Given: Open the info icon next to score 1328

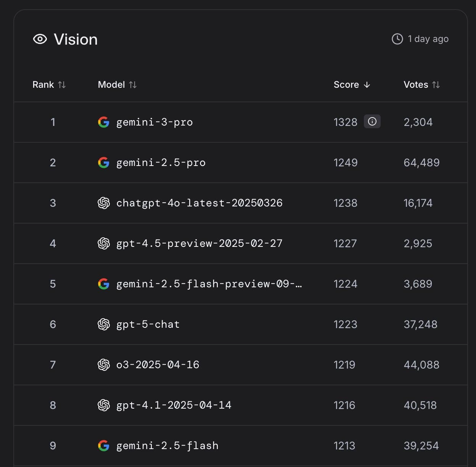Looking at the screenshot, I should point(372,121).
